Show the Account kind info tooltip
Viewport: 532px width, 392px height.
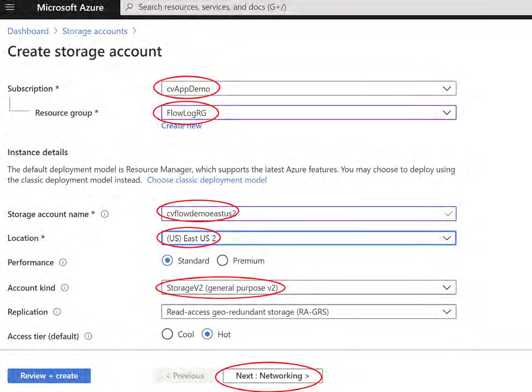point(65,288)
